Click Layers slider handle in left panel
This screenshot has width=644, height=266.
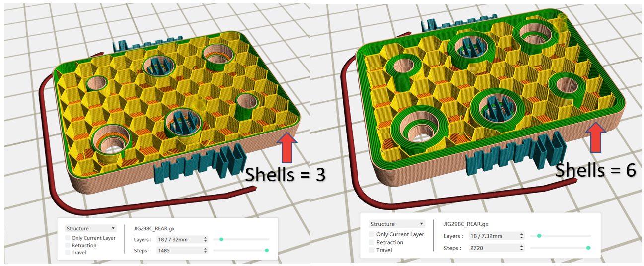coord(221,239)
